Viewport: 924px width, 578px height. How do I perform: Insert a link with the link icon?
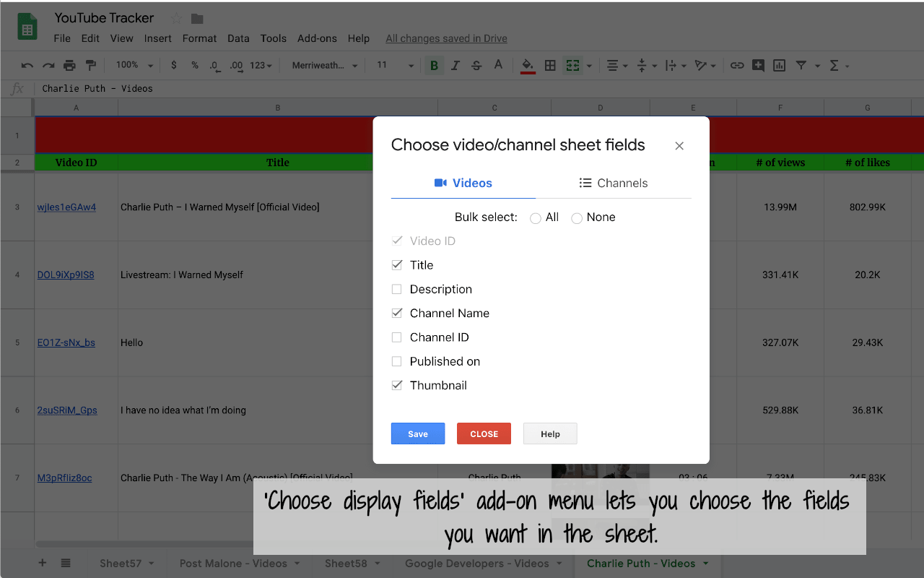737,66
